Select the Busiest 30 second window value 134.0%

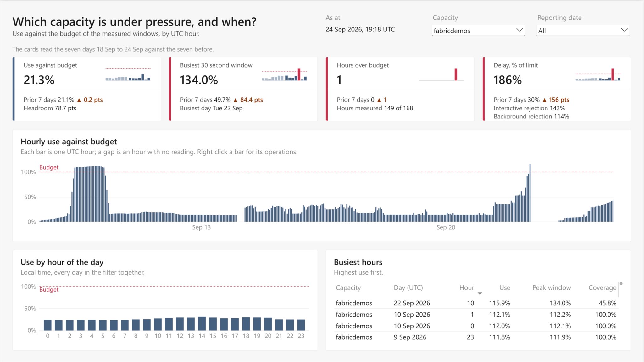(x=199, y=80)
